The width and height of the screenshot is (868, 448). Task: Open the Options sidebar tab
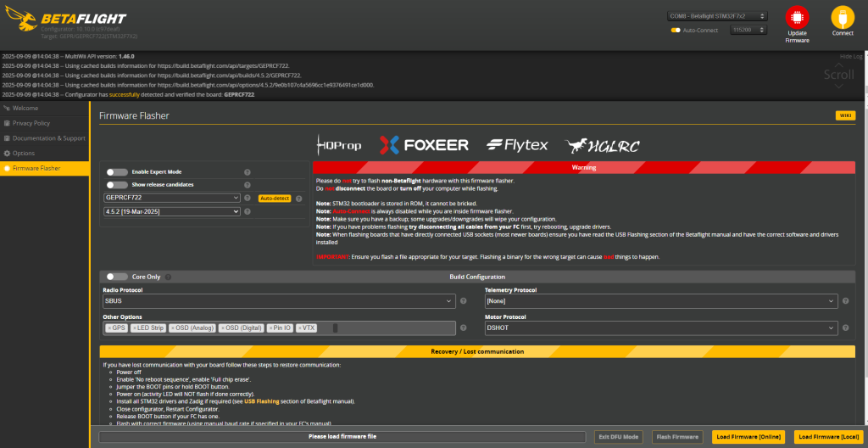point(44,153)
